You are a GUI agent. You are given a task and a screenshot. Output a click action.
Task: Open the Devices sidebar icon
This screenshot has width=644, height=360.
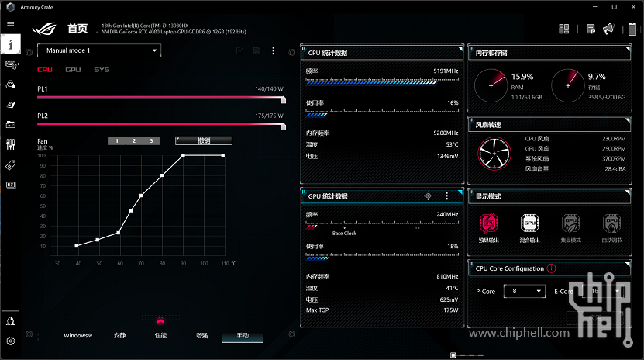11,64
